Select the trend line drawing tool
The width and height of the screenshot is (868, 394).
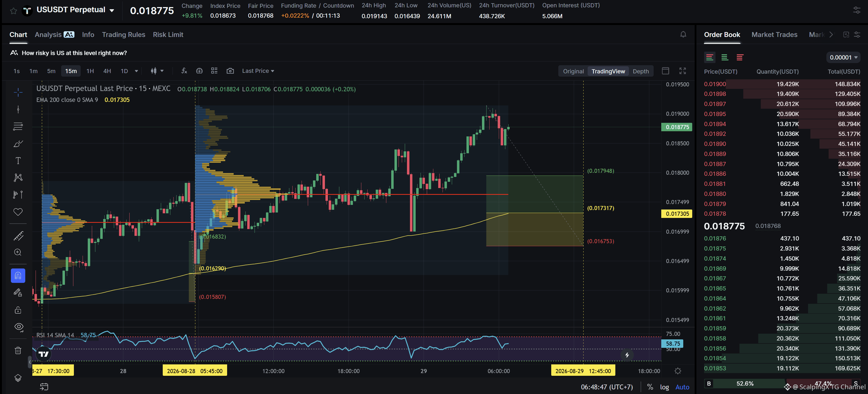pyautogui.click(x=18, y=109)
